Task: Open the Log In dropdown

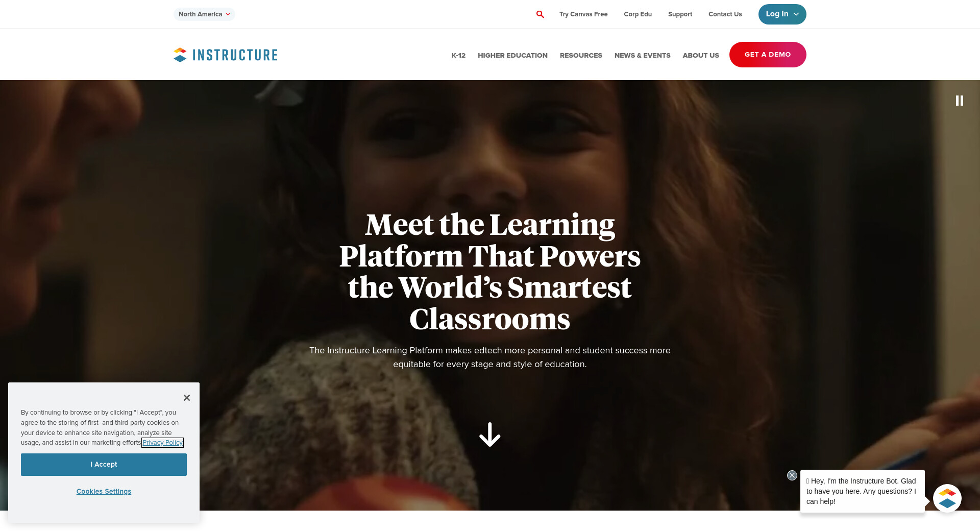Action: pyautogui.click(x=782, y=14)
